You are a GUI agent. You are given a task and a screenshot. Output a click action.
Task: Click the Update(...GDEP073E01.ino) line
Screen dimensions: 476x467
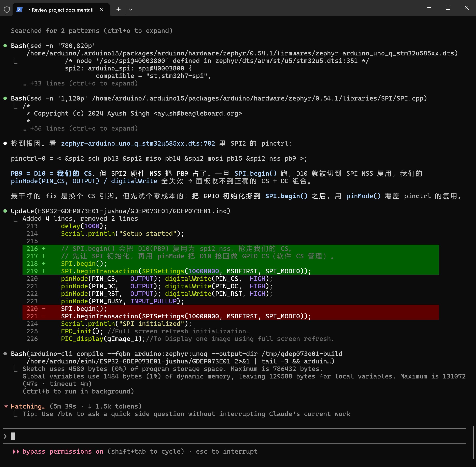(121, 211)
